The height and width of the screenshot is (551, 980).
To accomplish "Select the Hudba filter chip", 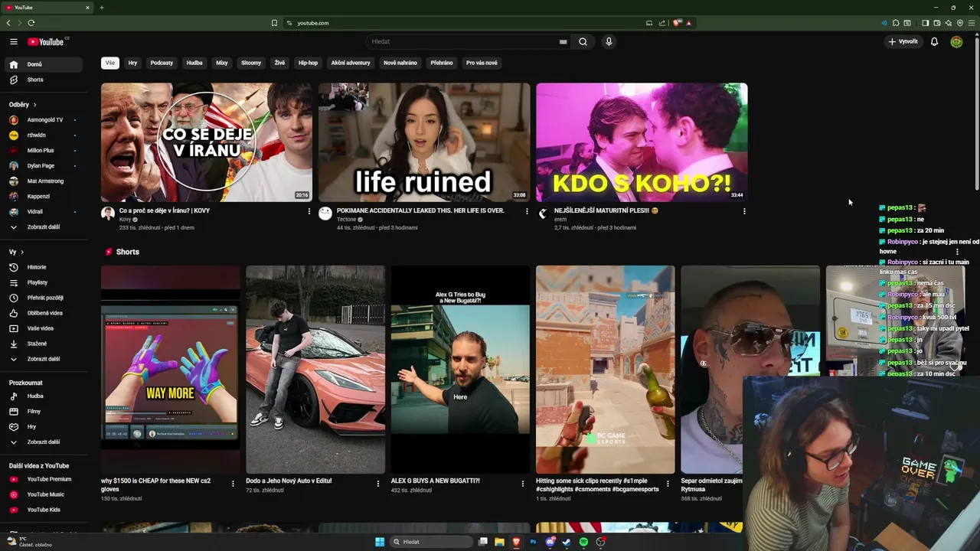I will coord(194,63).
